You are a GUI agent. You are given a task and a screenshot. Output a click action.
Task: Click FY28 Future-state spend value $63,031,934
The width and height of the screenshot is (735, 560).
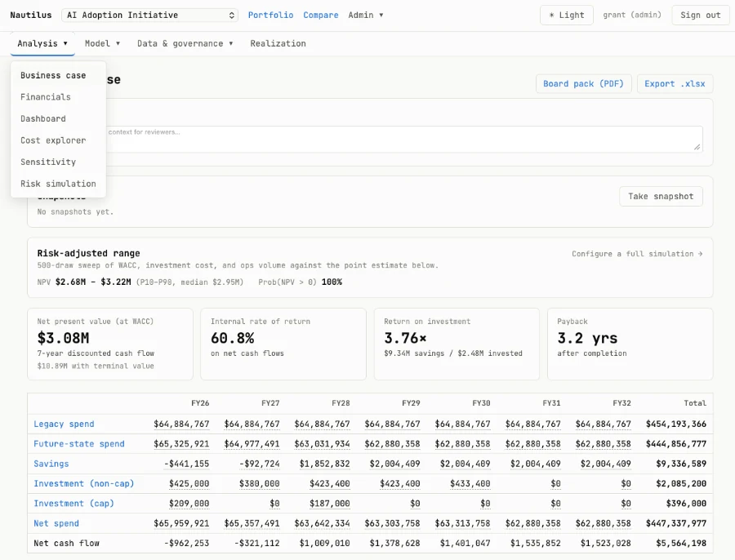[322, 444]
